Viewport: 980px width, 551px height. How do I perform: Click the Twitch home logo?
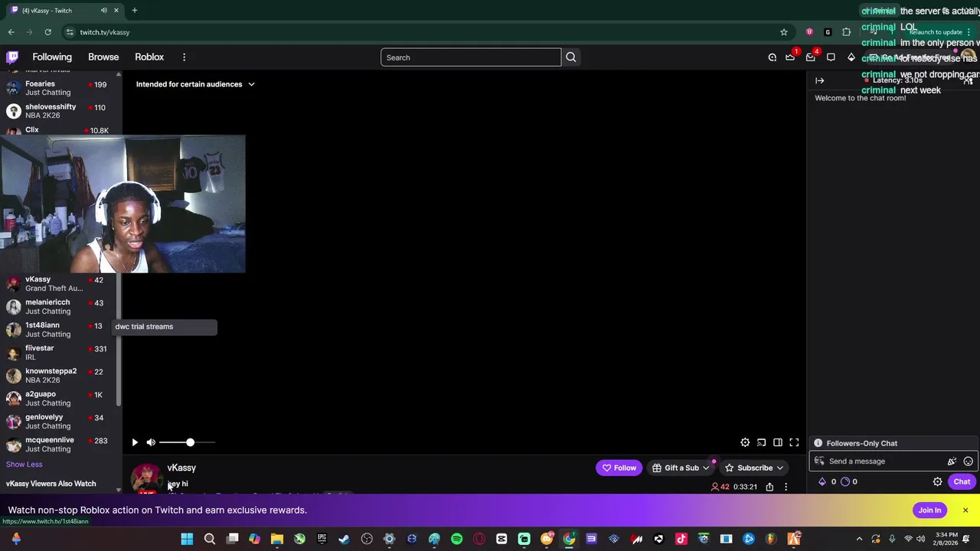coord(12,57)
